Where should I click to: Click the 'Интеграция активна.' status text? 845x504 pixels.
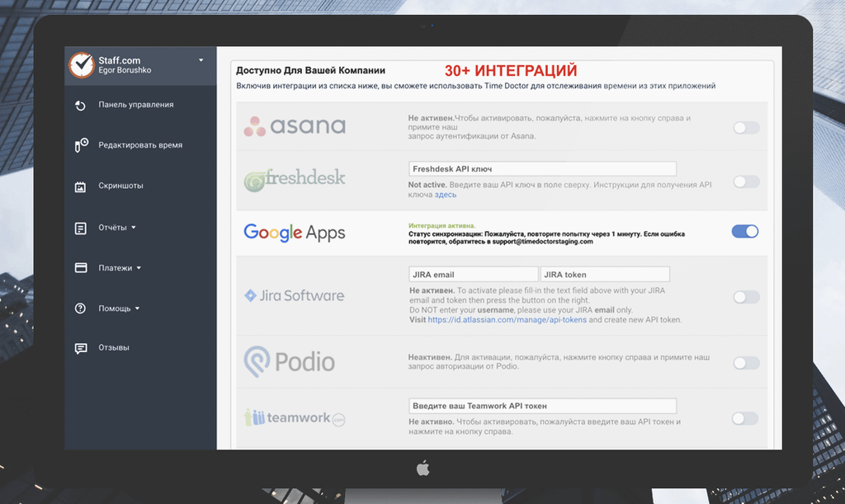(x=442, y=226)
